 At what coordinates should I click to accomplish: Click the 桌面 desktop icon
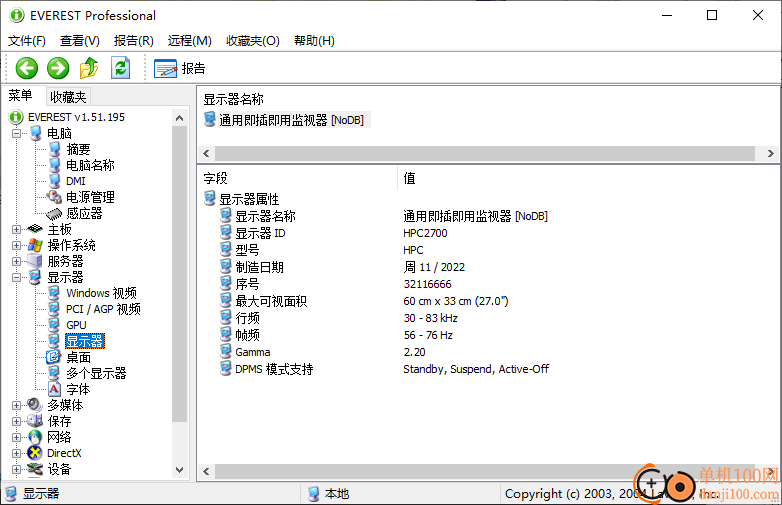[54, 357]
